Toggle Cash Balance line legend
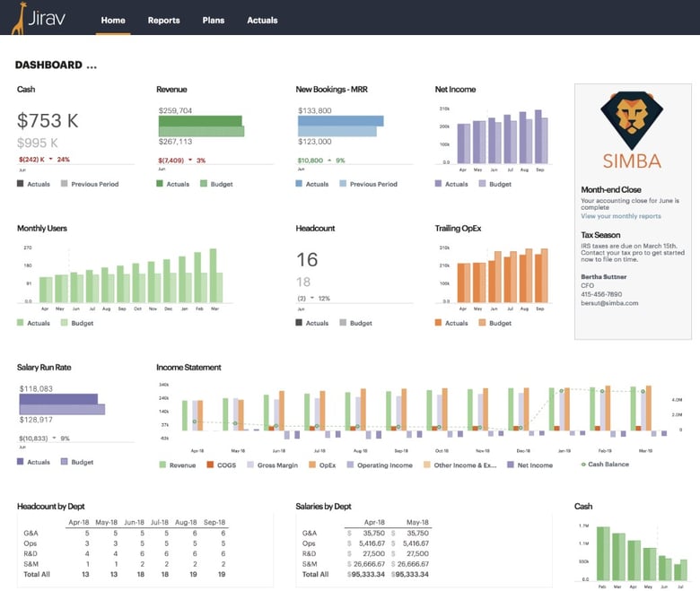 (605, 465)
